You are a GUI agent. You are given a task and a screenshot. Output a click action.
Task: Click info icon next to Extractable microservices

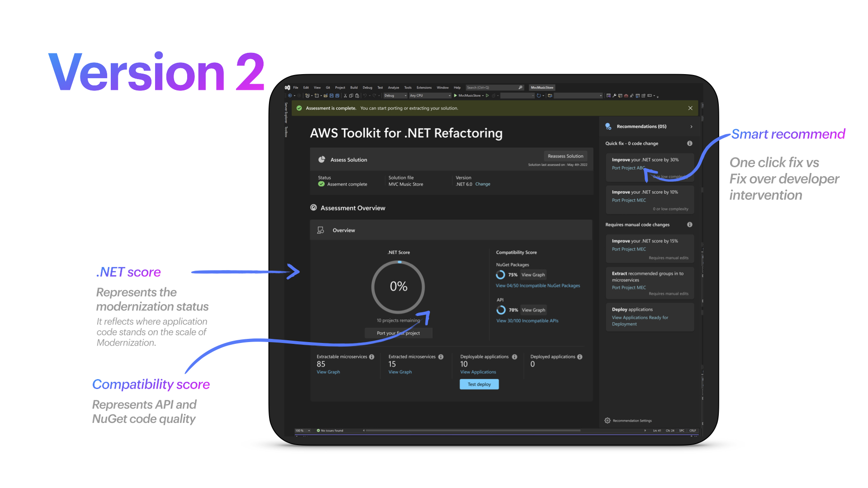[x=372, y=357]
